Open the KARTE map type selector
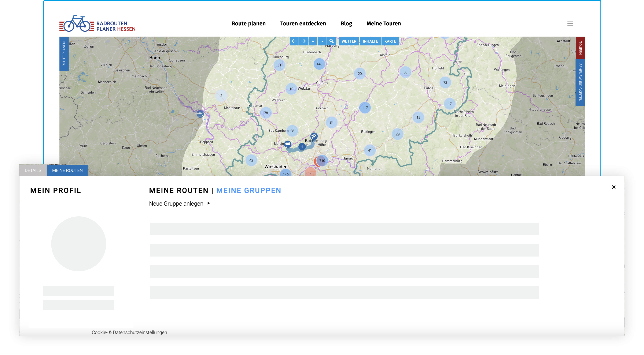The height and width of the screenshot is (355, 644). coord(390,41)
